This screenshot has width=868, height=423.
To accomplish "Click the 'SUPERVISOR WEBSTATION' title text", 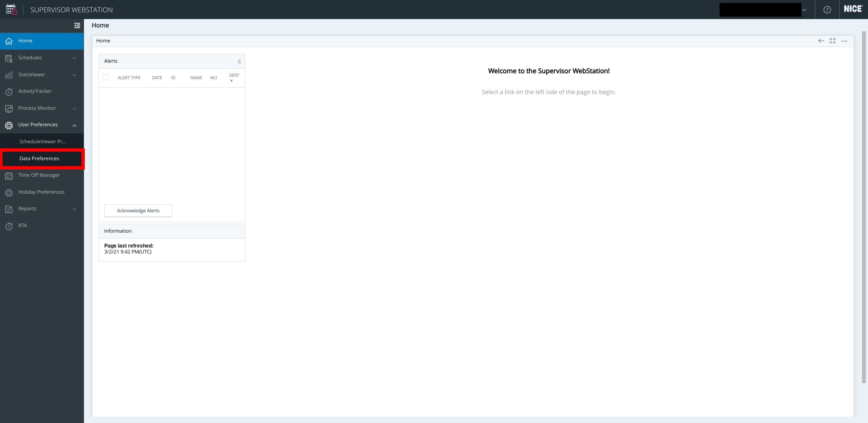I will pyautogui.click(x=72, y=10).
